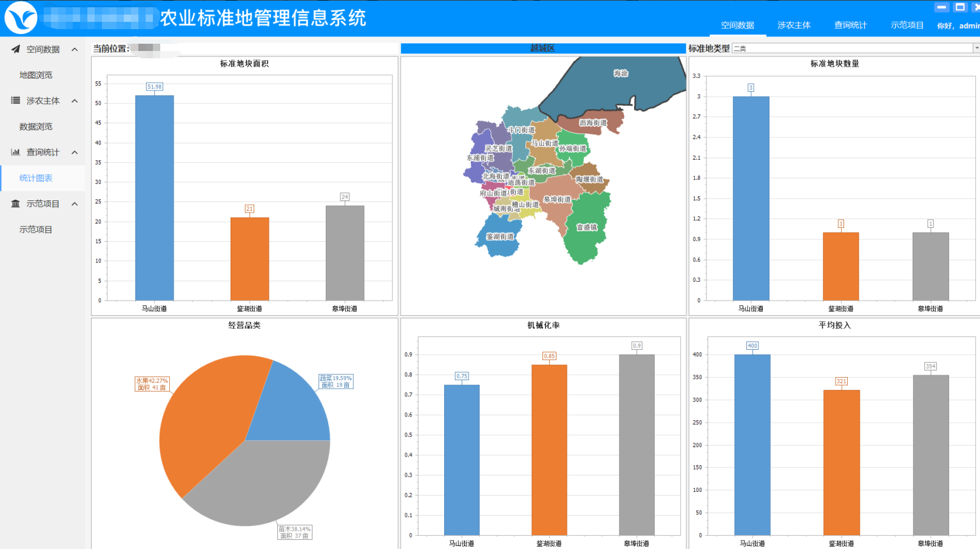This screenshot has height=549, width=980.
Task: Collapse the 涉农主体 sidebar section chevron
Action: (x=75, y=101)
